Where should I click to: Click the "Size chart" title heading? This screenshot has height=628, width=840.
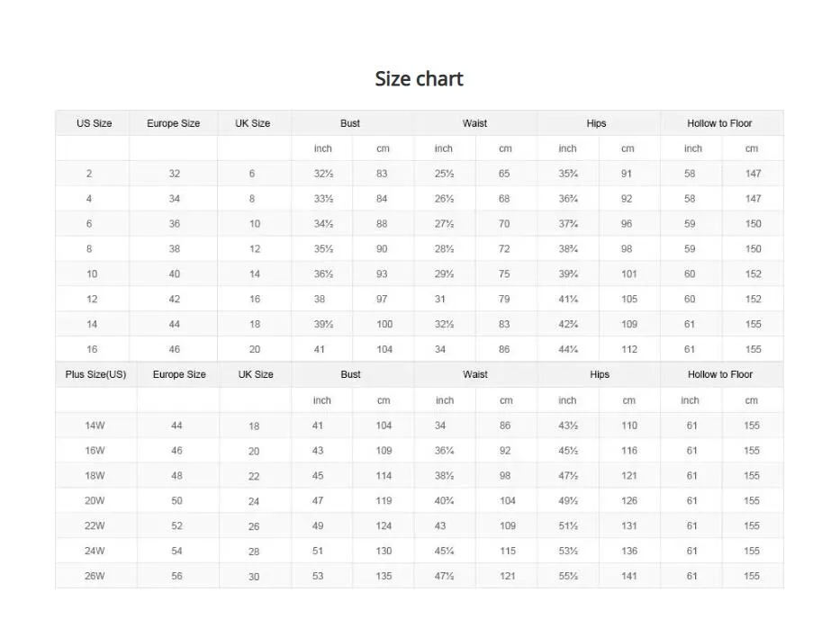419,79
